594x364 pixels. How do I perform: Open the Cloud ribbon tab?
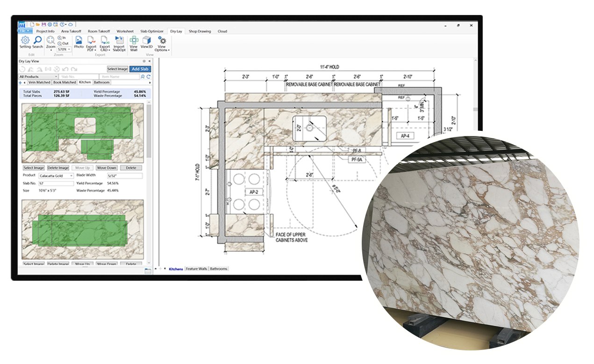coord(222,31)
